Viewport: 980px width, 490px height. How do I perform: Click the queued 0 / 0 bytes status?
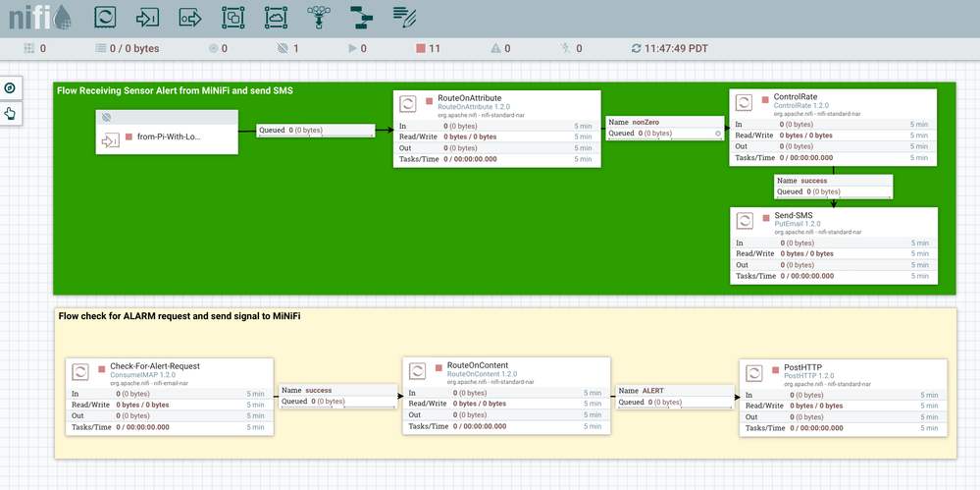coord(127,48)
